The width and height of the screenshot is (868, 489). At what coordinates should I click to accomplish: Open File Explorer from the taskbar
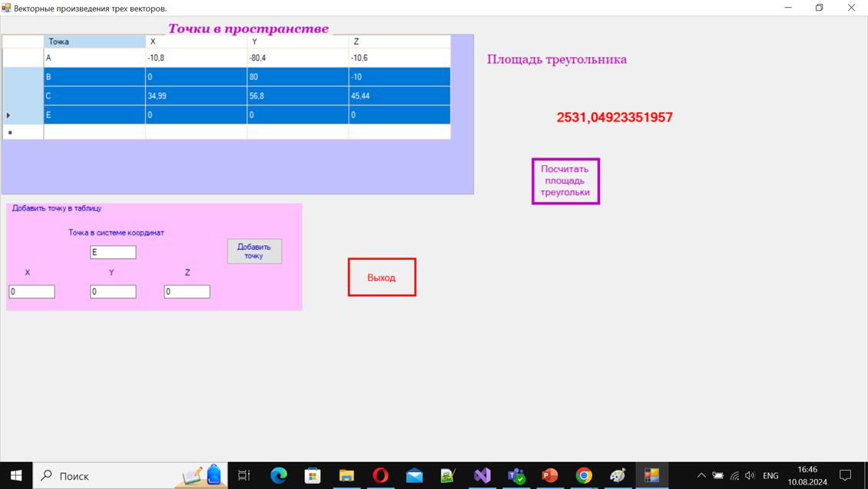(346, 476)
